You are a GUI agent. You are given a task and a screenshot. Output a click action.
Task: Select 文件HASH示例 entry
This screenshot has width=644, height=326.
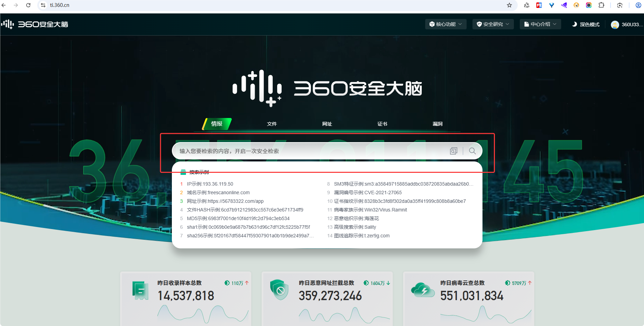coord(245,210)
